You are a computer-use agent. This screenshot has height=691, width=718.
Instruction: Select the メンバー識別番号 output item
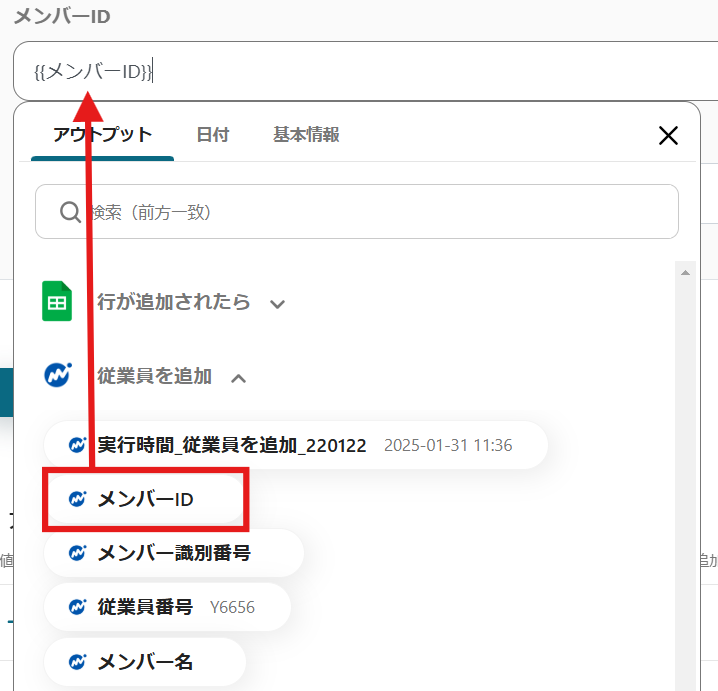point(174,553)
